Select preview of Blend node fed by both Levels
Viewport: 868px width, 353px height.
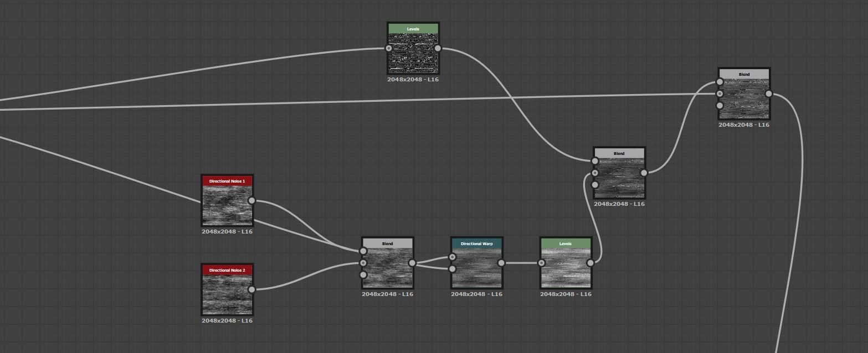tap(619, 178)
